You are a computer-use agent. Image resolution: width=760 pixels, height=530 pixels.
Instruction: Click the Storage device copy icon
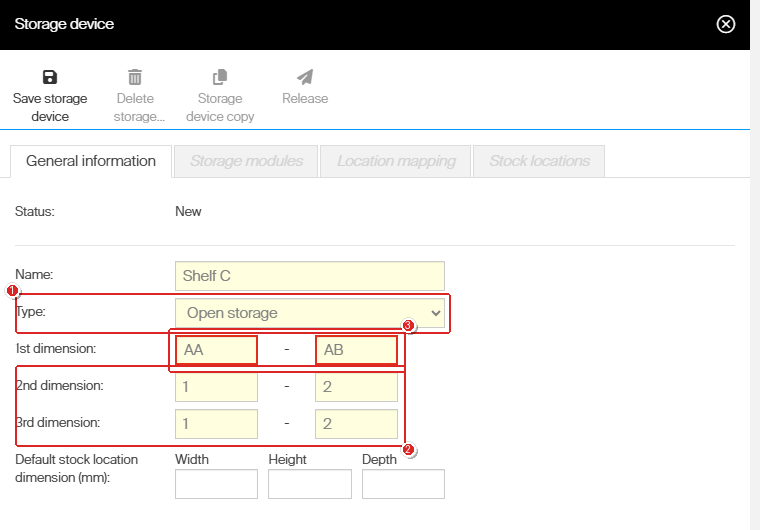220,77
